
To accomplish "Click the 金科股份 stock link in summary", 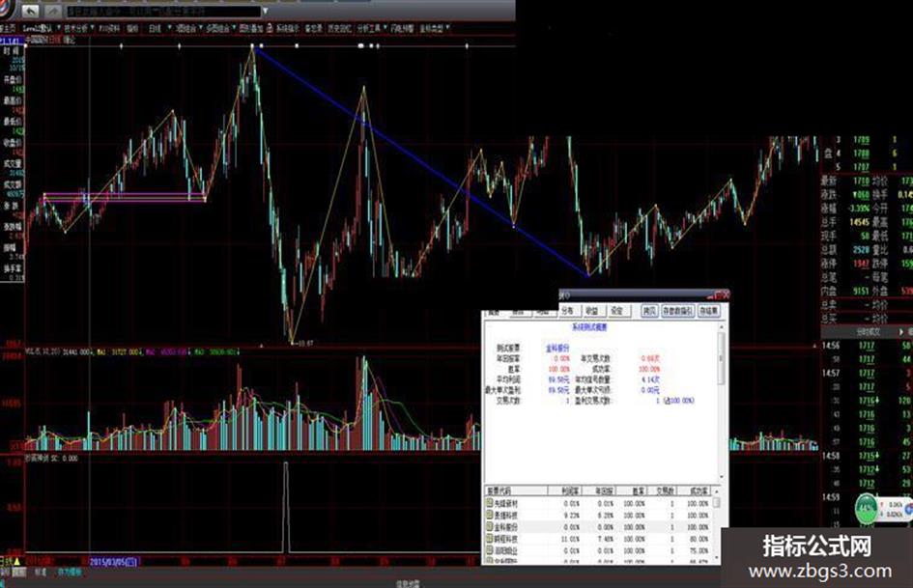I will pos(557,349).
